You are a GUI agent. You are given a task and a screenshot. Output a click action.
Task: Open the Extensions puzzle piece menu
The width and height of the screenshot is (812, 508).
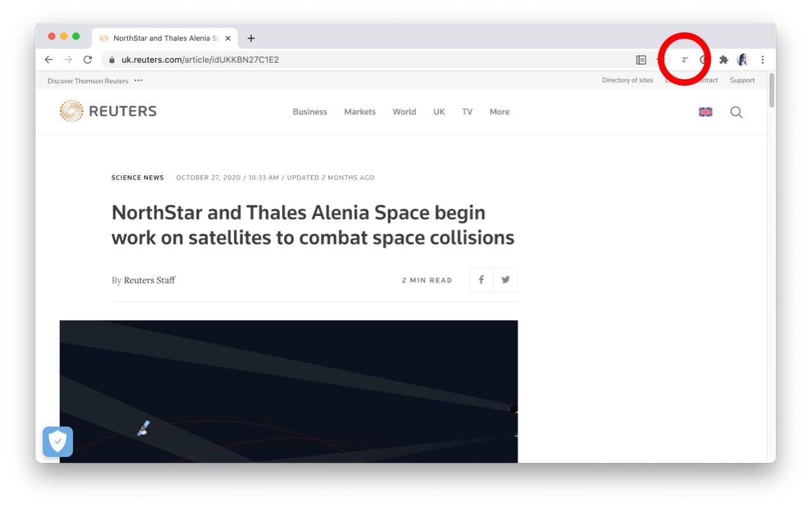(x=723, y=60)
